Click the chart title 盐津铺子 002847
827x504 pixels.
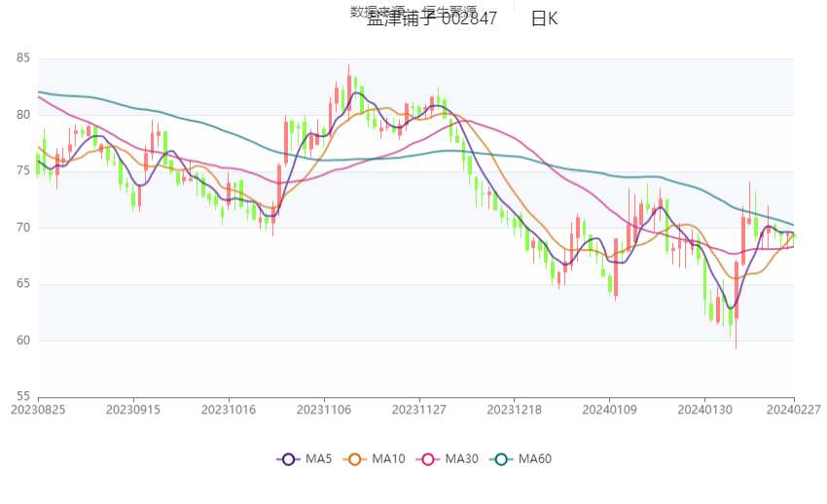point(431,19)
